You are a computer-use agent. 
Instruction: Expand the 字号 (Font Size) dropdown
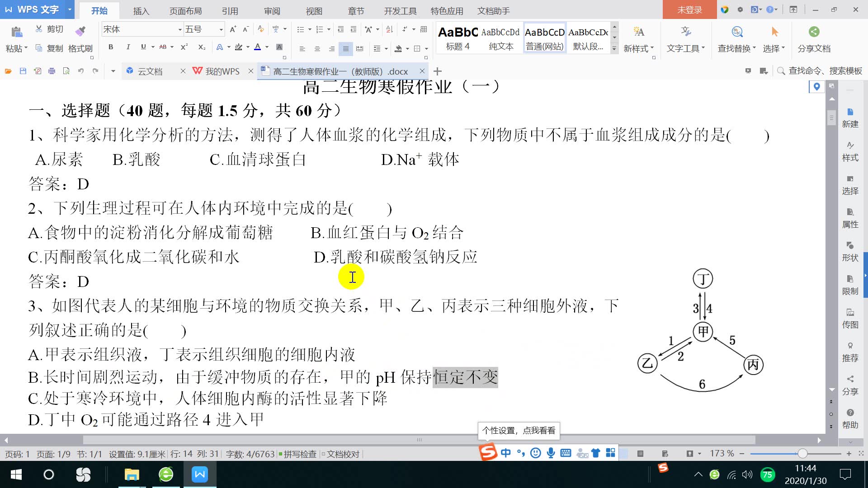[220, 28]
